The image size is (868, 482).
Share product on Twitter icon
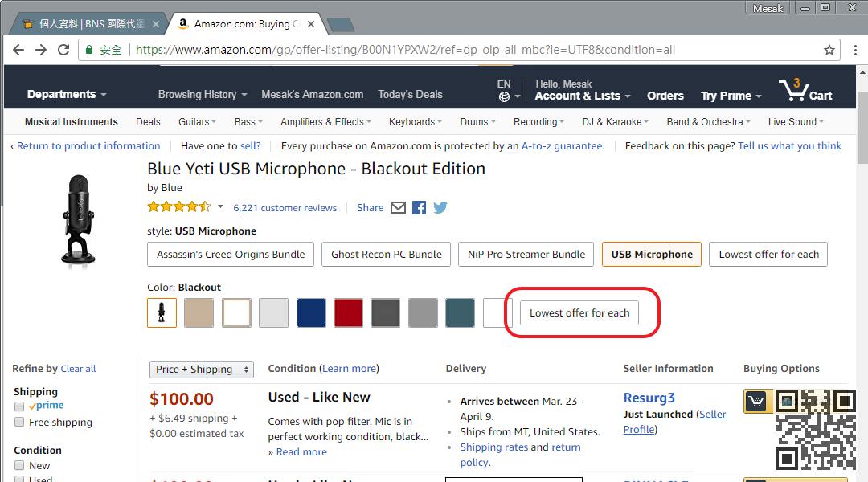[440, 207]
